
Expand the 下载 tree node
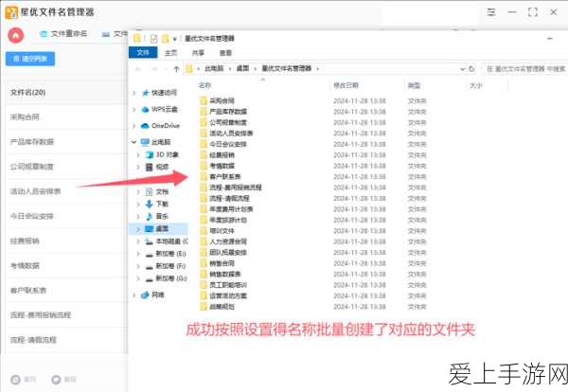coord(138,204)
